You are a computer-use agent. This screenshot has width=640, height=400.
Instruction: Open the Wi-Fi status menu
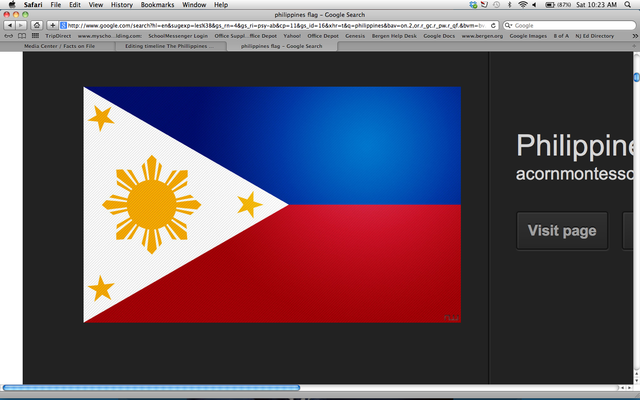coord(522,4)
